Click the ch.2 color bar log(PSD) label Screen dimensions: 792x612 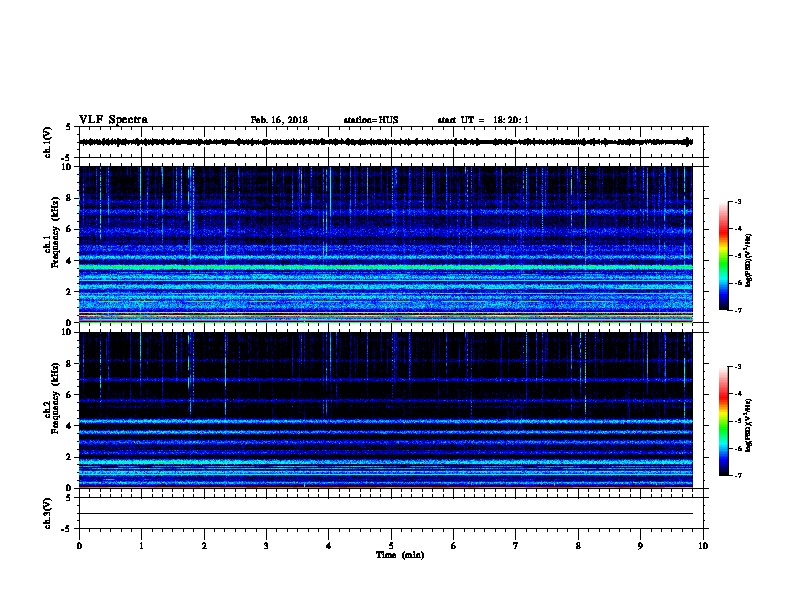tap(749, 425)
